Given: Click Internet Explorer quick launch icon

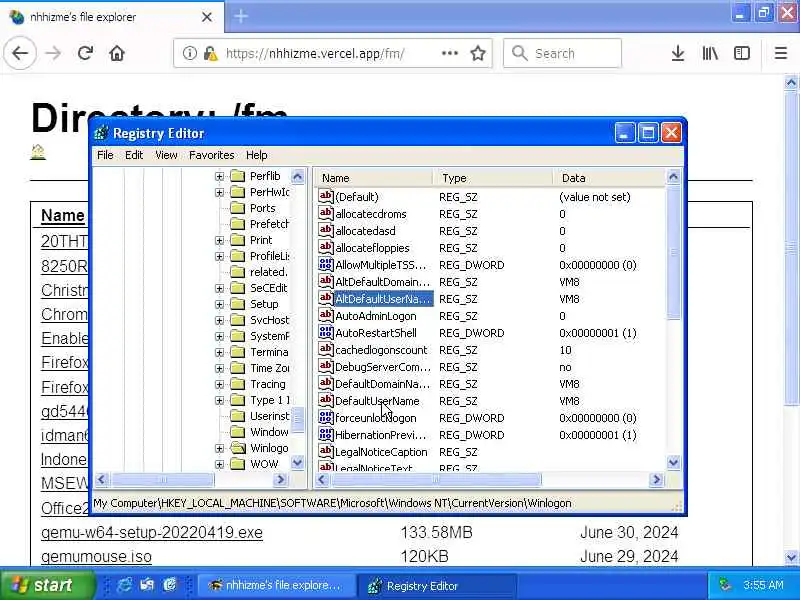Looking at the screenshot, I should pos(124,585).
